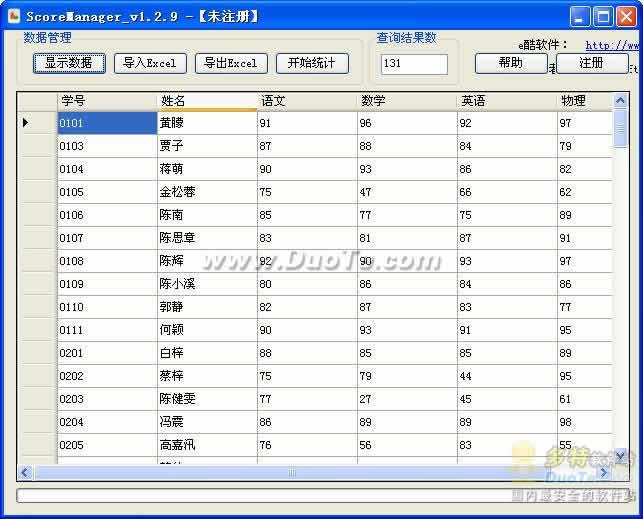Select student ID cell 0202
643x519 pixels.
pyautogui.click(x=107, y=376)
